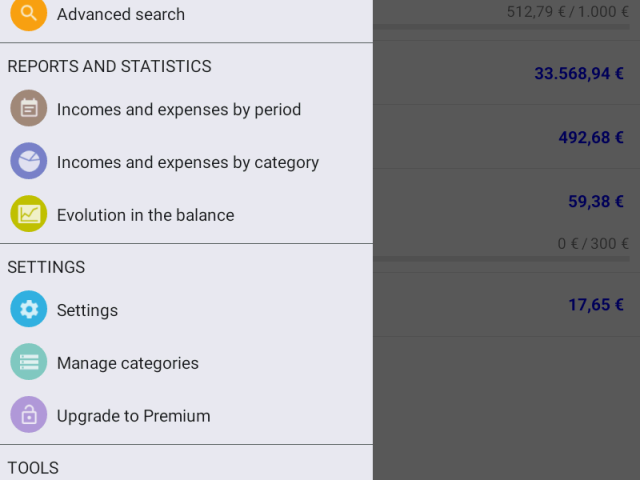Screen dimensions: 640x480
Task: Go to Settings menu item label
Action: click(x=87, y=311)
